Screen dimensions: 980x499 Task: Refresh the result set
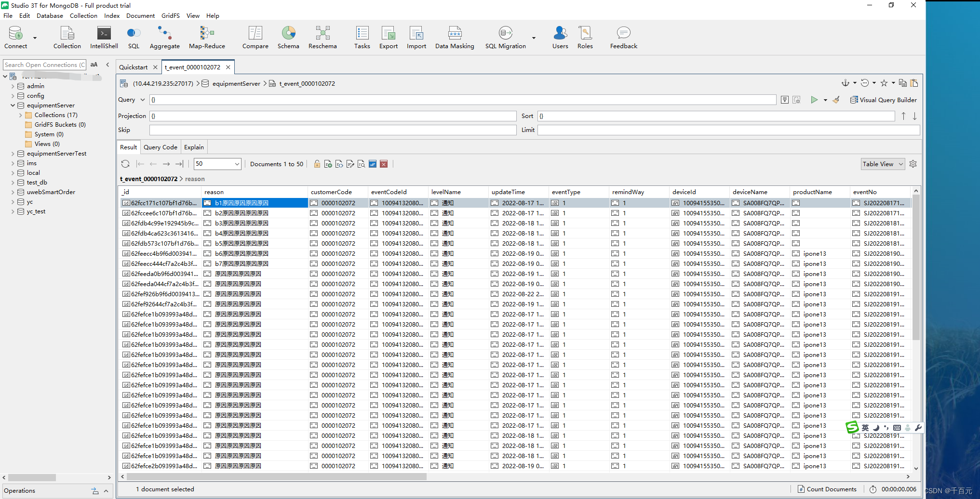click(x=125, y=164)
